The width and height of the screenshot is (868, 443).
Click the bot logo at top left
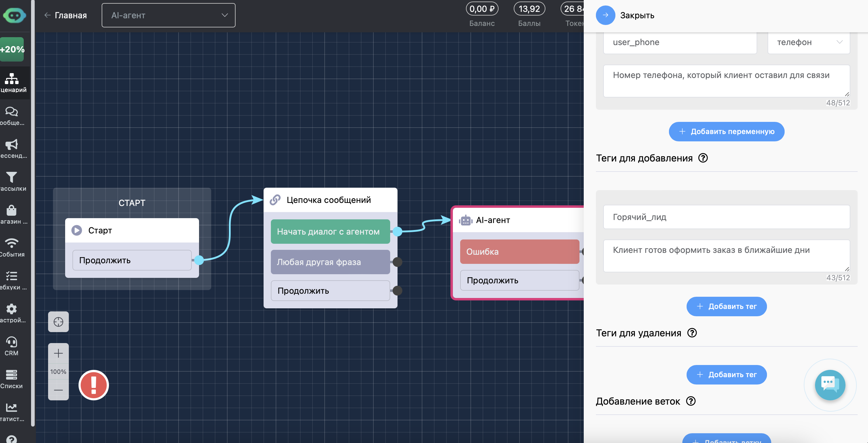tap(14, 15)
